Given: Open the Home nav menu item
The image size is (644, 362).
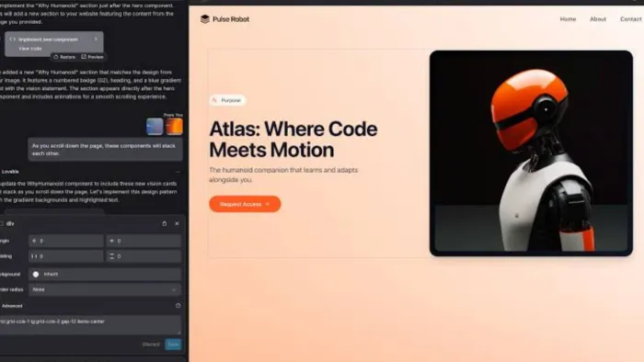Looking at the screenshot, I should click(568, 19).
